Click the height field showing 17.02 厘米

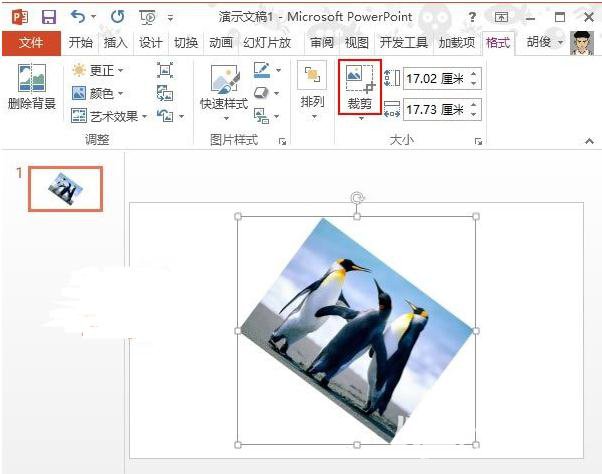[x=434, y=77]
